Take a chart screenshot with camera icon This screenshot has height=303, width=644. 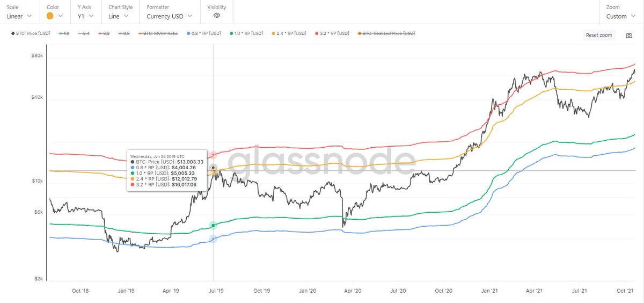(x=629, y=35)
